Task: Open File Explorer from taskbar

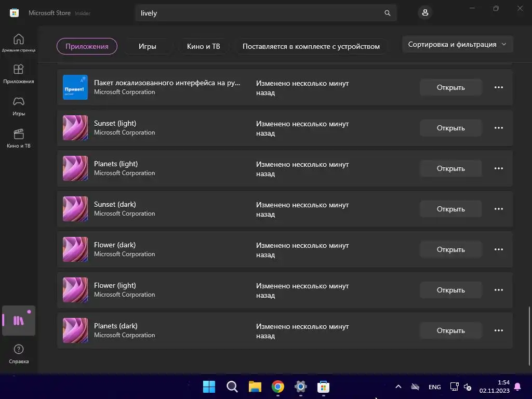Action: 255,387
